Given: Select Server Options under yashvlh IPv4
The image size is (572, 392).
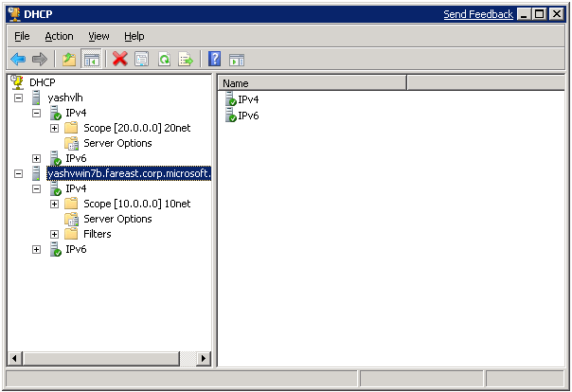Looking at the screenshot, I should coord(117,143).
